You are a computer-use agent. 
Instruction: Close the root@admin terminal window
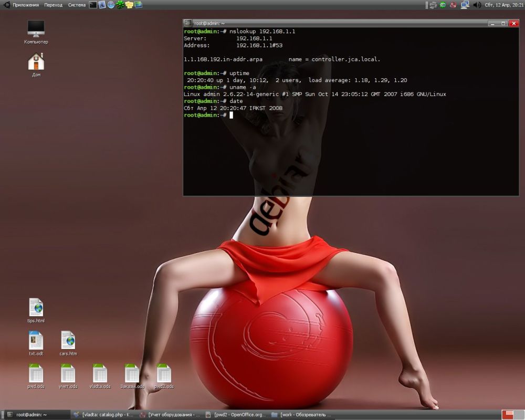[x=513, y=24]
